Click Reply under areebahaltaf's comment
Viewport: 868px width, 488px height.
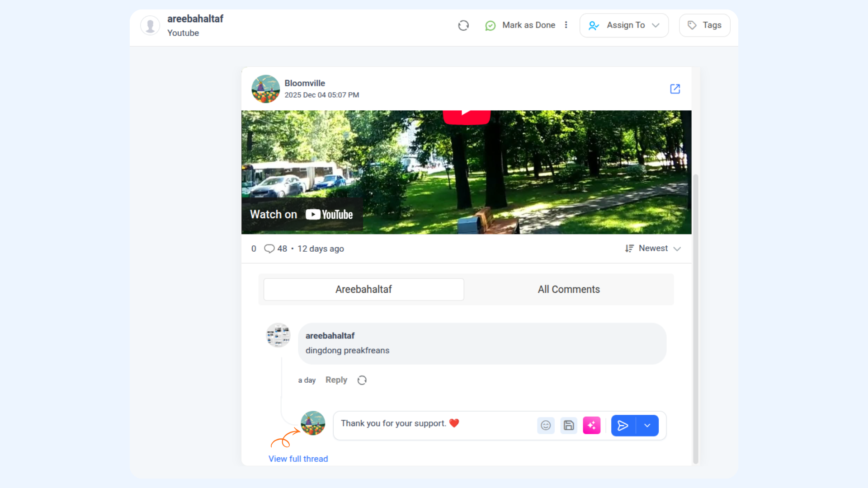[x=336, y=380]
